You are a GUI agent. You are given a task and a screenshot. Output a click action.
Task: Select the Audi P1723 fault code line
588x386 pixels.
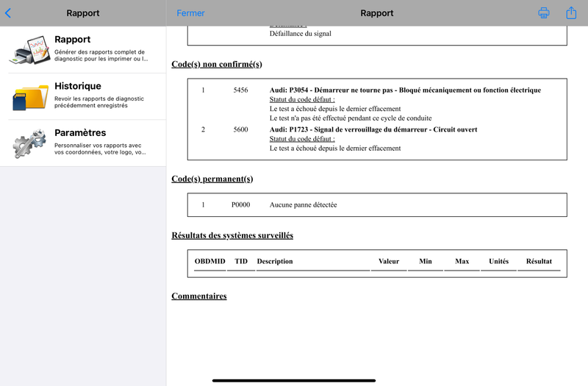[373, 129]
